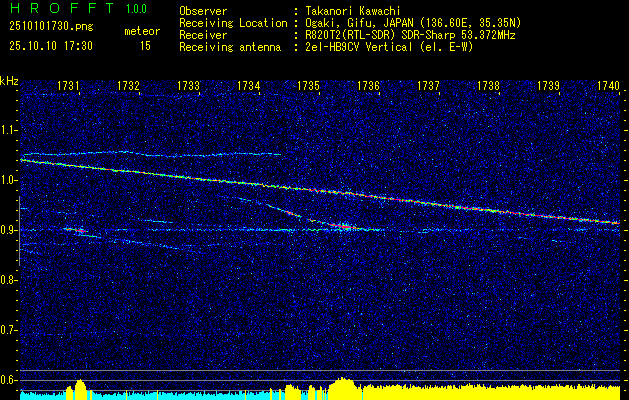629x400 pixels.
Task: Click the 0.6 frequency axis label
Action: [9, 380]
